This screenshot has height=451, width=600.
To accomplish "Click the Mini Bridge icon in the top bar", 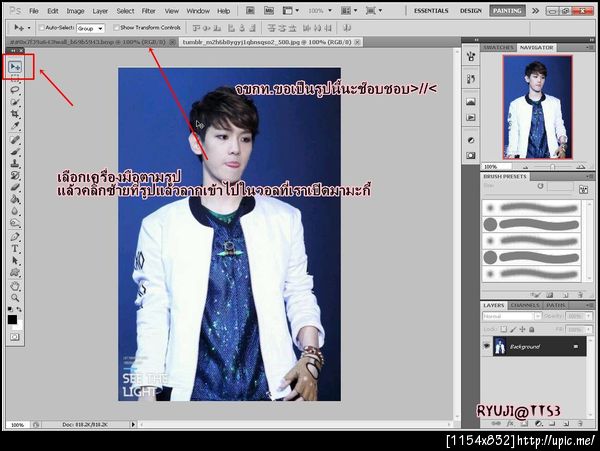I will 269,11.
